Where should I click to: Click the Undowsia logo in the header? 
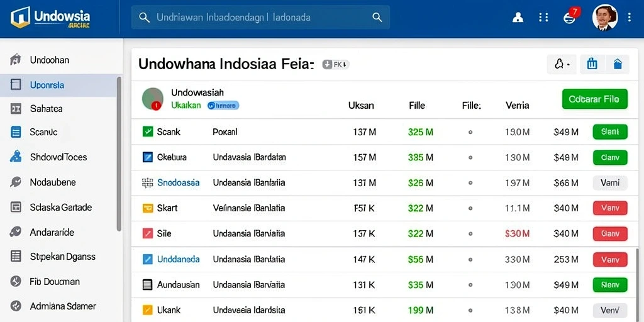coord(50,18)
